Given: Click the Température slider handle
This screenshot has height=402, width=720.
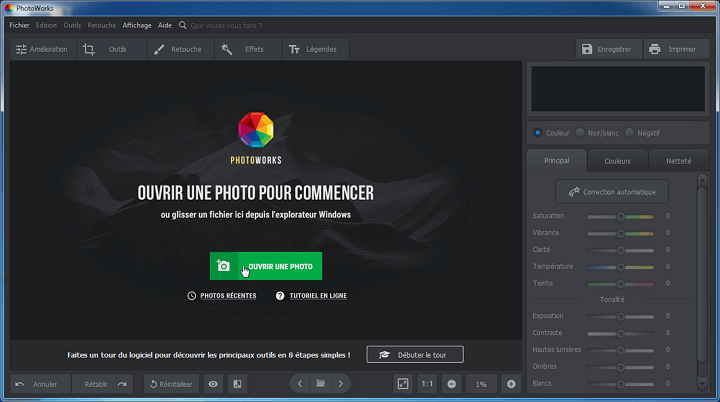Looking at the screenshot, I should [620, 267].
